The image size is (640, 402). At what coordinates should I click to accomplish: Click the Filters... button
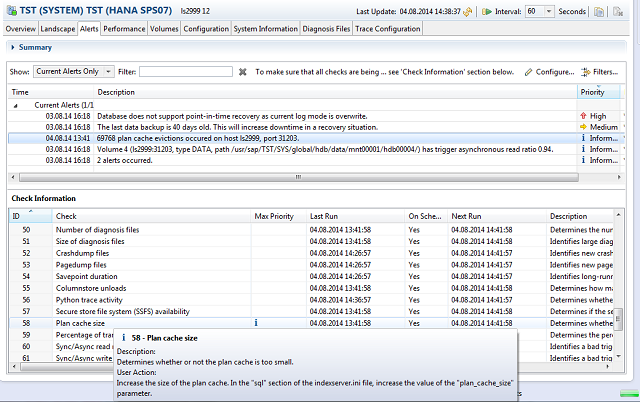(600, 72)
